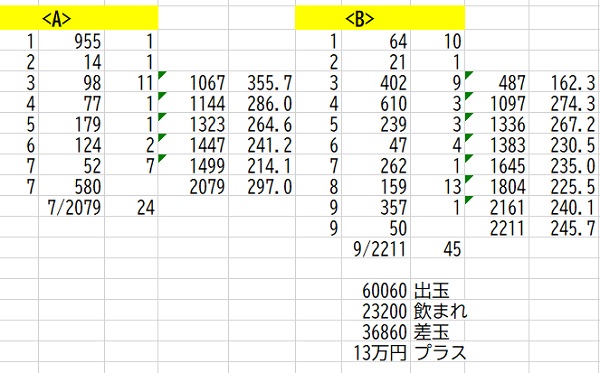600x373 pixels.
Task: Select the cumulative total 487
Action: (x=497, y=82)
